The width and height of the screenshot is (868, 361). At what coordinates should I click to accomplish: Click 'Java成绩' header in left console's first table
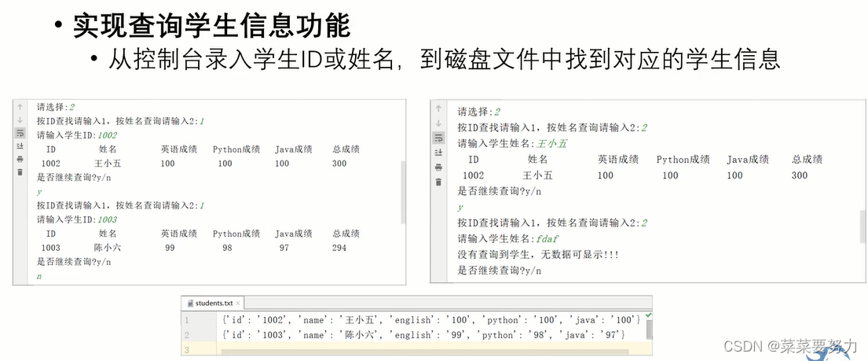coord(294,149)
